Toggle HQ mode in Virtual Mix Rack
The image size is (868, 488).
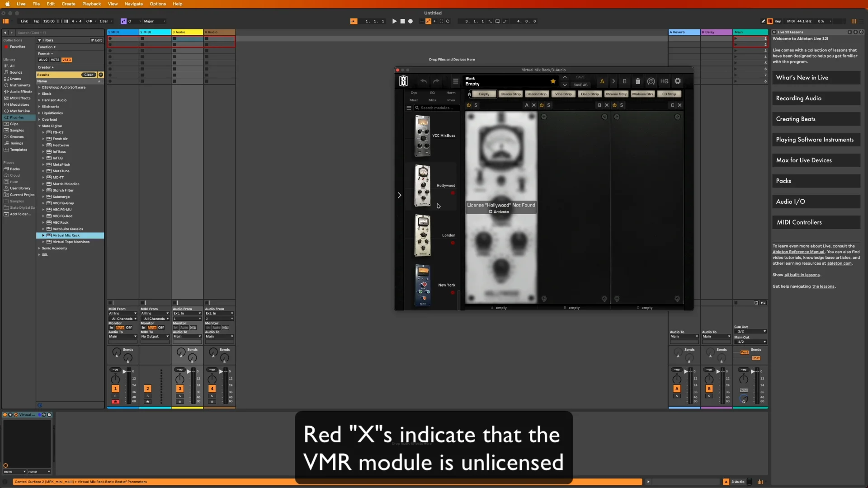click(x=664, y=81)
